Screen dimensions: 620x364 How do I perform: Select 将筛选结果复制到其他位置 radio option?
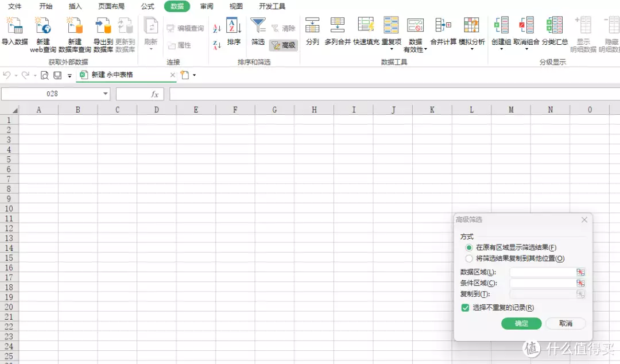(x=470, y=258)
